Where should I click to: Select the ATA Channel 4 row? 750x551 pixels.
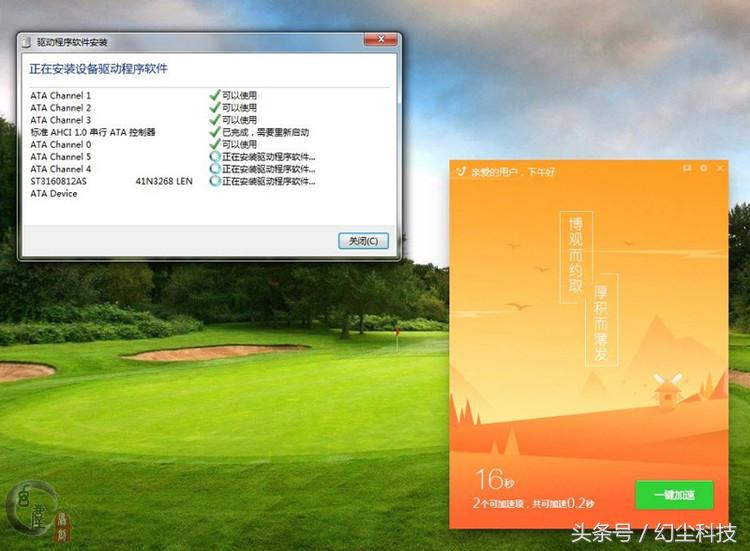172,169
